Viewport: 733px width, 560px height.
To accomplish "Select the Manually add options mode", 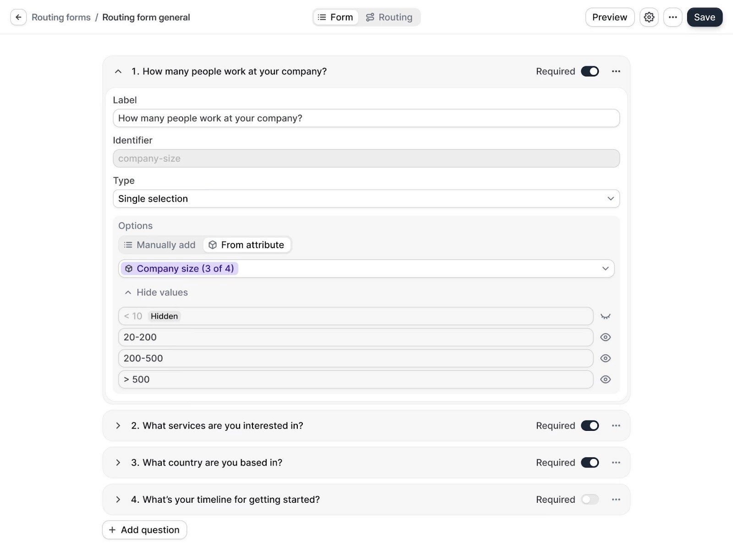I will (x=159, y=245).
